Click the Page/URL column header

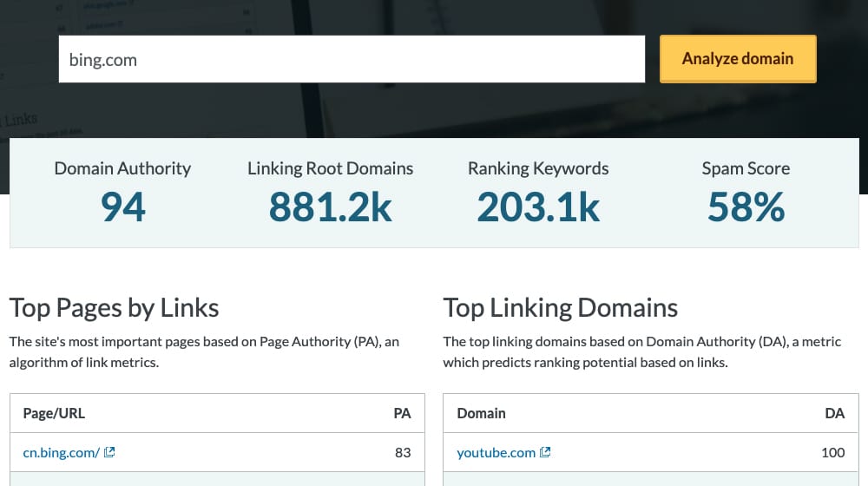point(54,413)
